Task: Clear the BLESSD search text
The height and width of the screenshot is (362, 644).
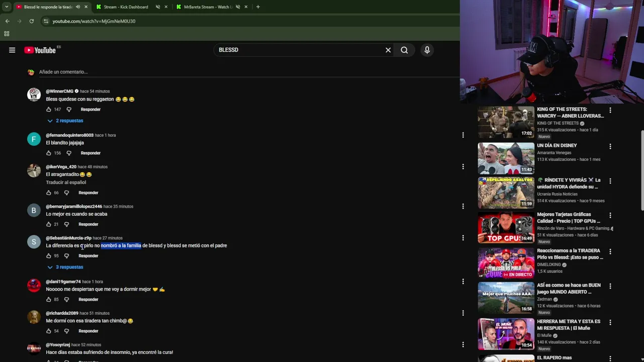Action: pos(388,50)
